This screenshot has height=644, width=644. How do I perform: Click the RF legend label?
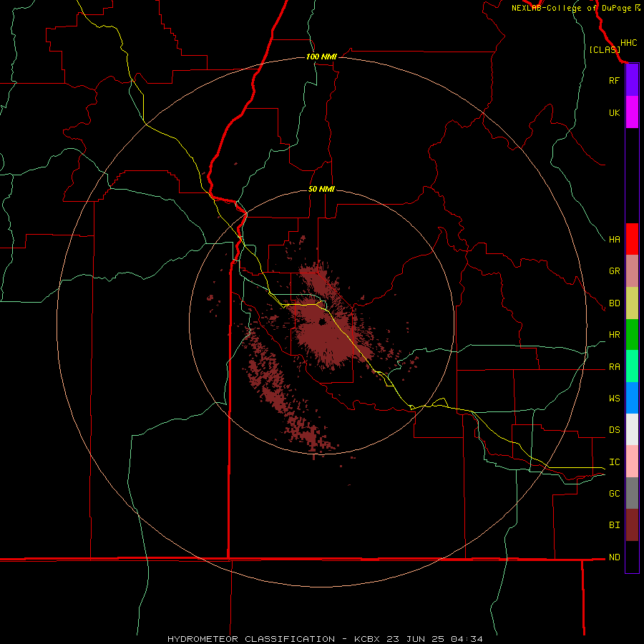(x=614, y=80)
